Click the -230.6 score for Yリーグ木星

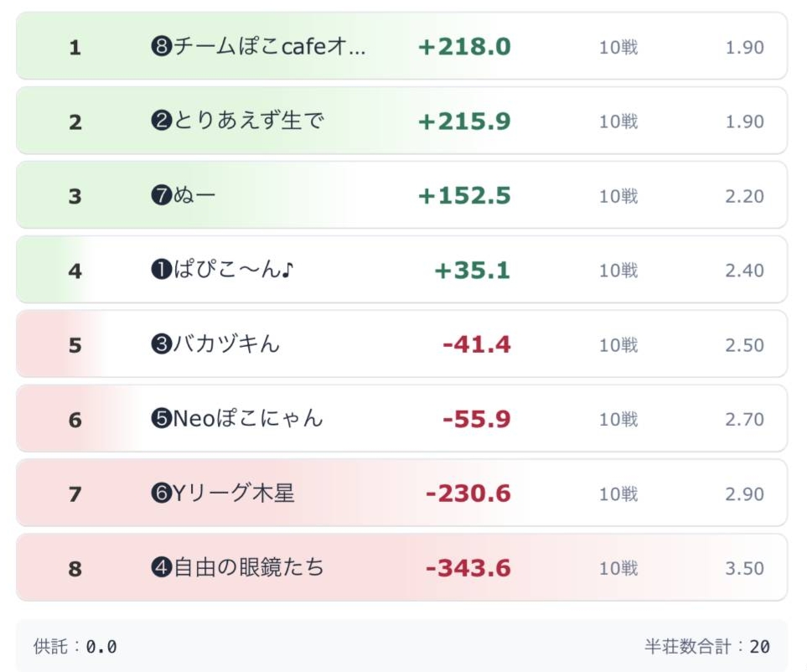(468, 494)
